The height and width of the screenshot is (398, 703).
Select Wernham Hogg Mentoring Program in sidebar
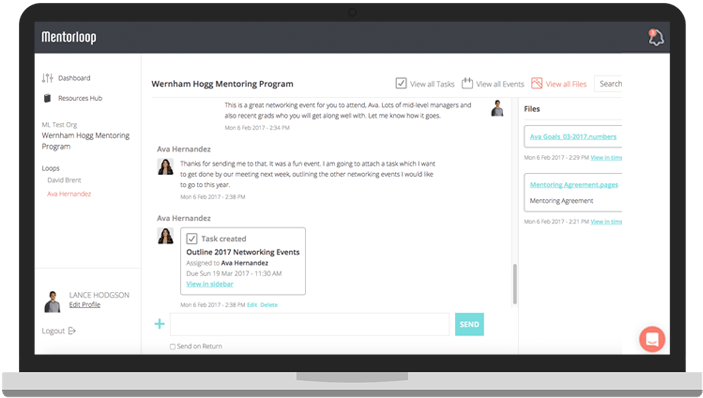86,141
